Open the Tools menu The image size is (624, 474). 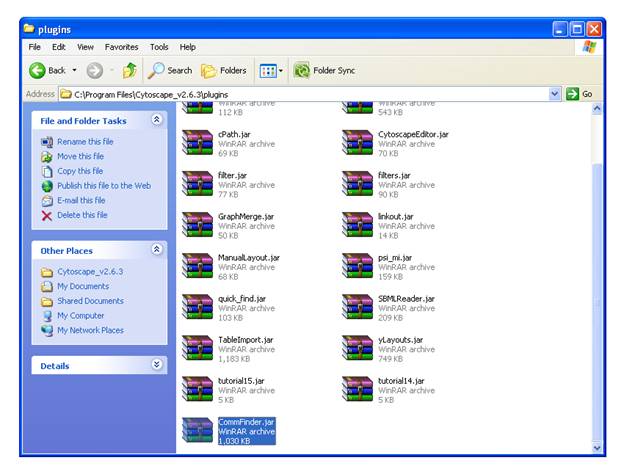159,47
